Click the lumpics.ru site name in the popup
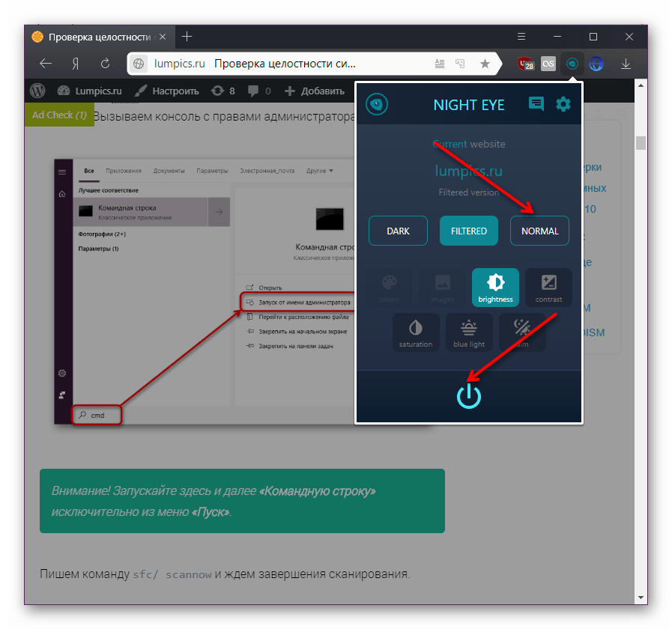This screenshot has height=629, width=672. click(x=469, y=171)
